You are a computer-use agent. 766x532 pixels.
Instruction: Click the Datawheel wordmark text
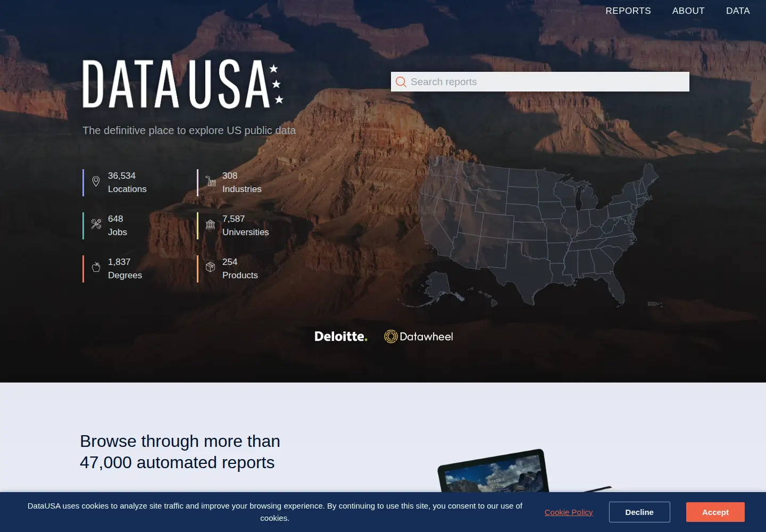426,337
